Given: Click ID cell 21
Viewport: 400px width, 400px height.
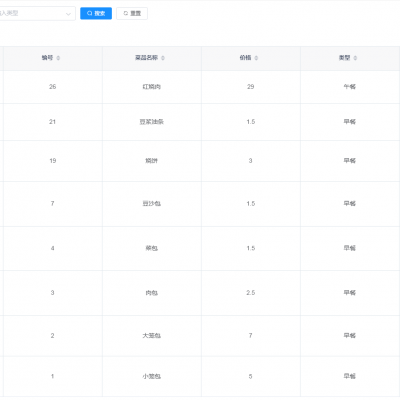Looking at the screenshot, I should (x=52, y=122).
